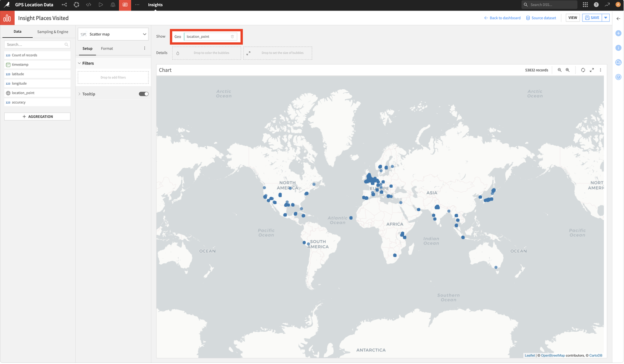The height and width of the screenshot is (364, 624).
Task: Open the stacked layers icon in top bar
Action: (x=113, y=5)
